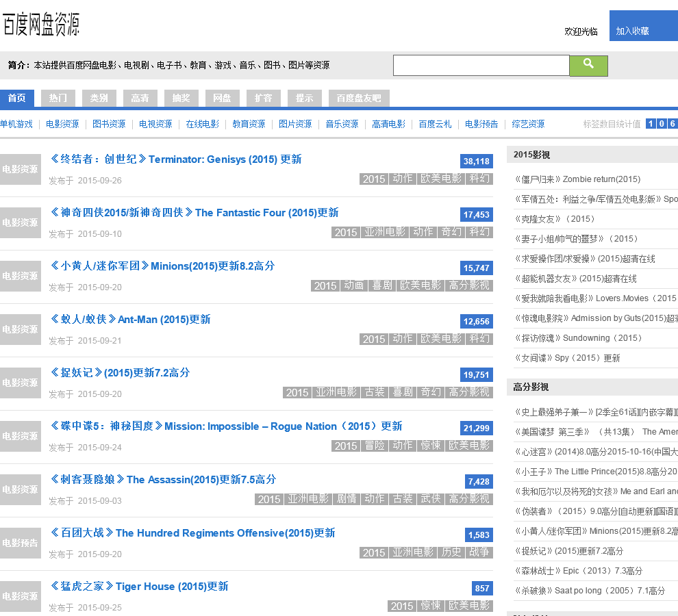Open 《探访惊魂》Sundowning (2015) sidebar link
Screen dimensions: 678x616
(x=579, y=338)
